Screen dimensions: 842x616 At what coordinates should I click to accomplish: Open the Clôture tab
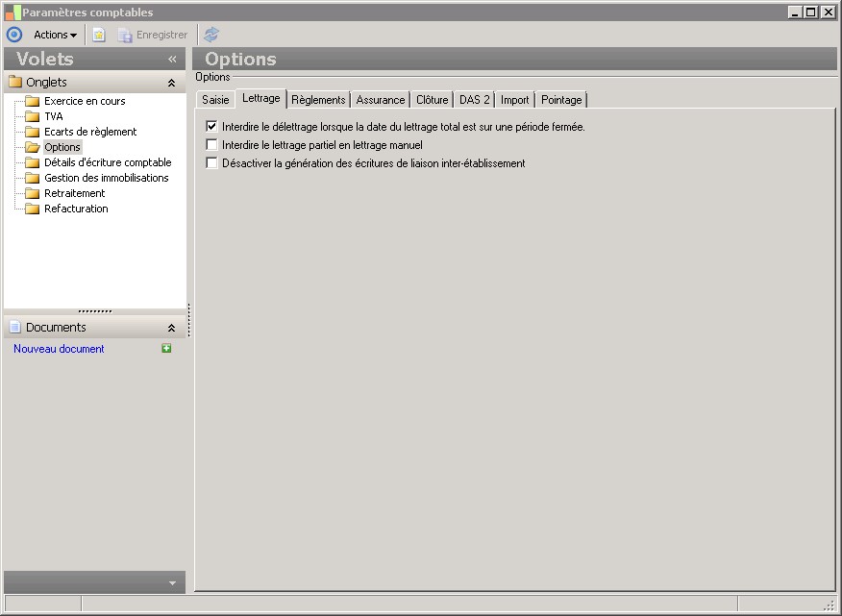coord(433,100)
